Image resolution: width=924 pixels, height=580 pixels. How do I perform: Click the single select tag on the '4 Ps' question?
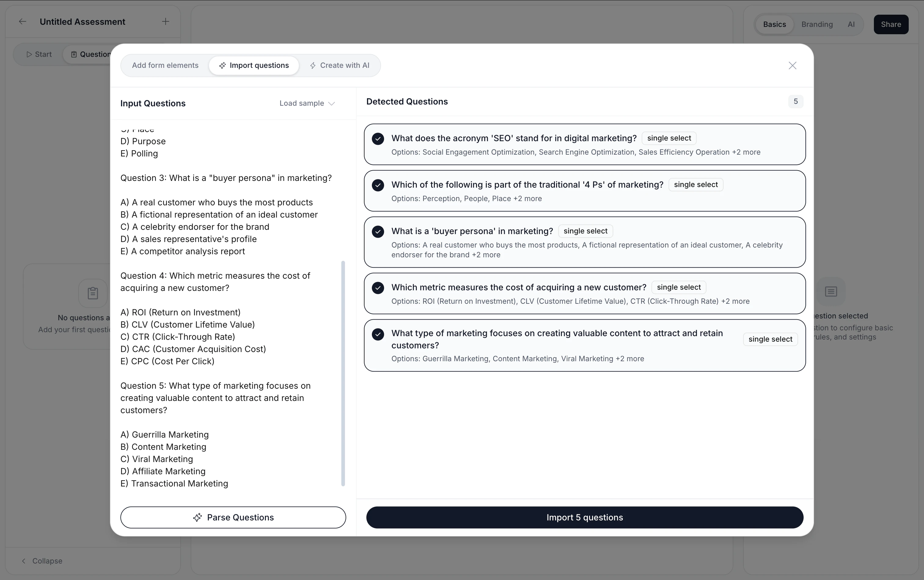[x=695, y=185]
